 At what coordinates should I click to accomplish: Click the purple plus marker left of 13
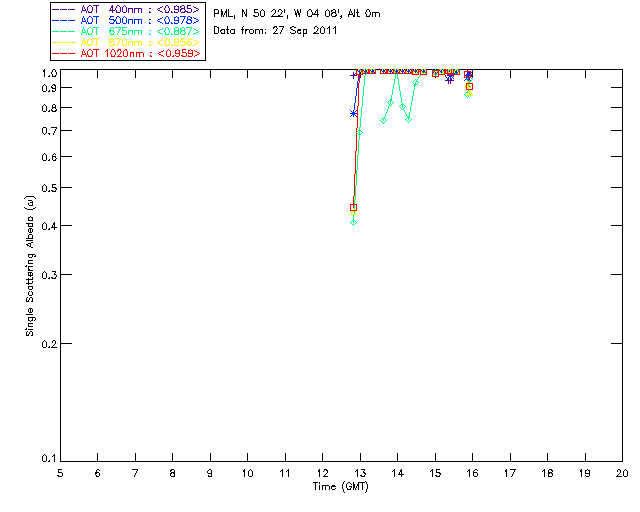353,76
